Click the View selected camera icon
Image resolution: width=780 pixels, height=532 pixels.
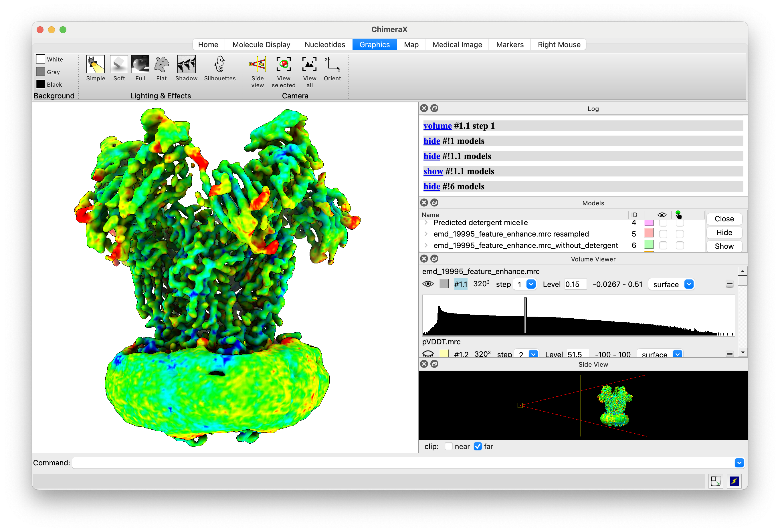click(284, 72)
